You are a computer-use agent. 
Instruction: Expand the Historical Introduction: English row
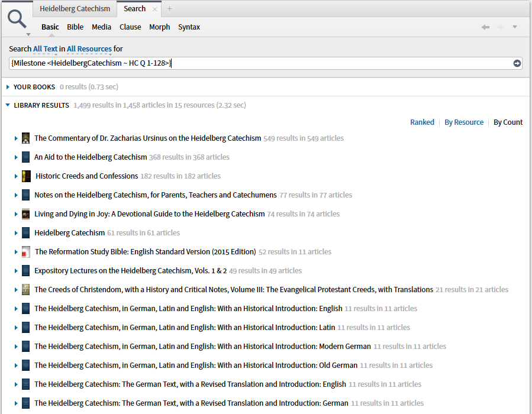tap(16, 309)
